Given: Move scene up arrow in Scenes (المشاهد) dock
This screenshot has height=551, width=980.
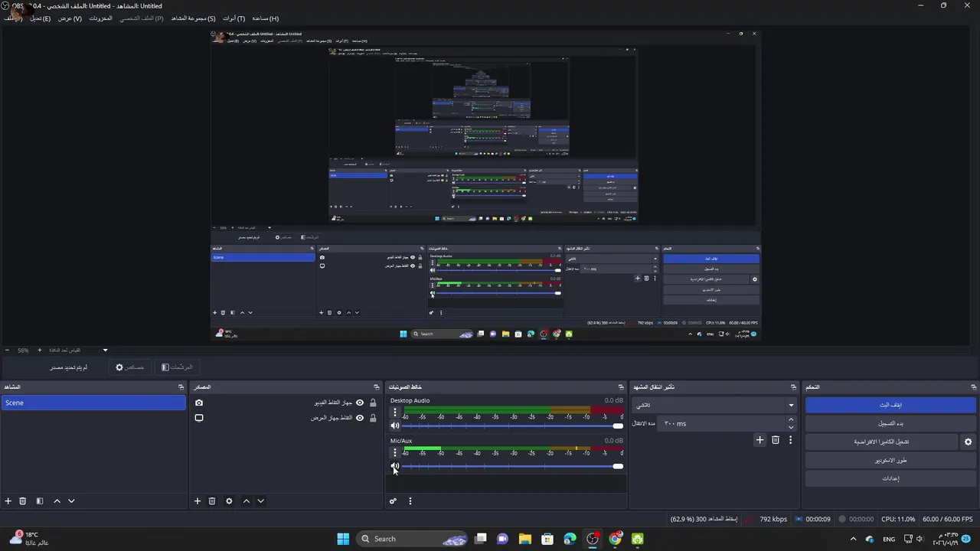Looking at the screenshot, I should [57, 501].
